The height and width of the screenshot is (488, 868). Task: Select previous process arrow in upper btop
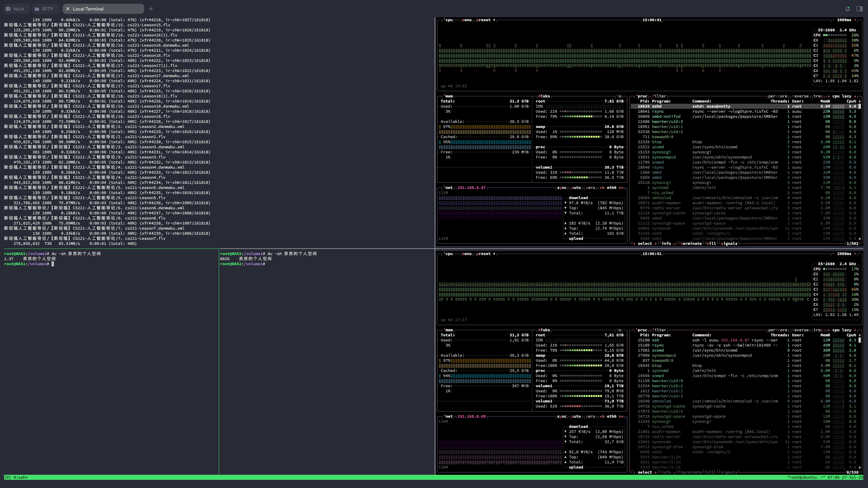[634, 243]
